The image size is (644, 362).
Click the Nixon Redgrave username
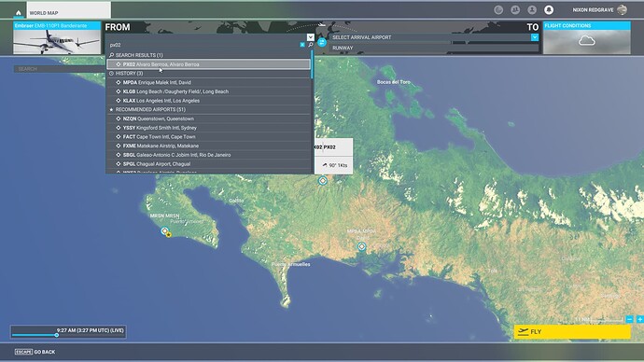(x=593, y=10)
